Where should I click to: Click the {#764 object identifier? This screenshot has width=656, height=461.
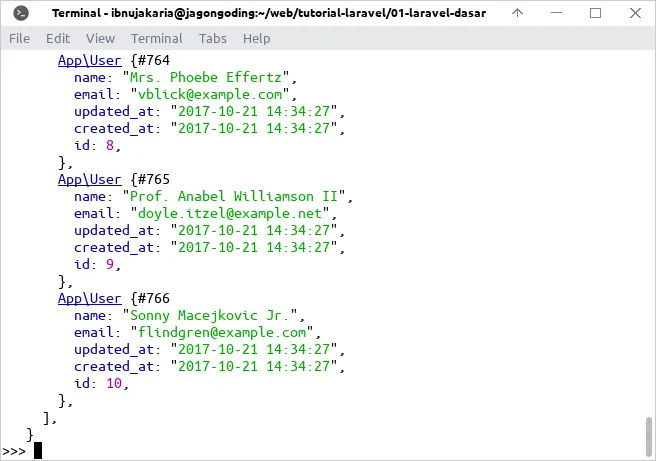(x=150, y=61)
